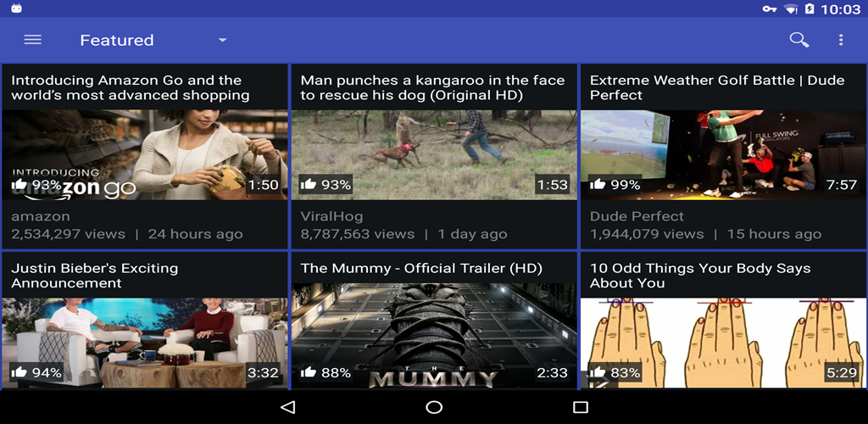The width and height of the screenshot is (868, 424).
Task: Click the 3:32 duration badge
Action: coord(263,372)
